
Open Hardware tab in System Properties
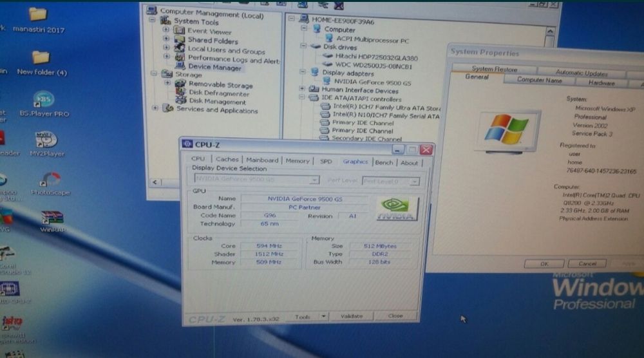pos(601,83)
